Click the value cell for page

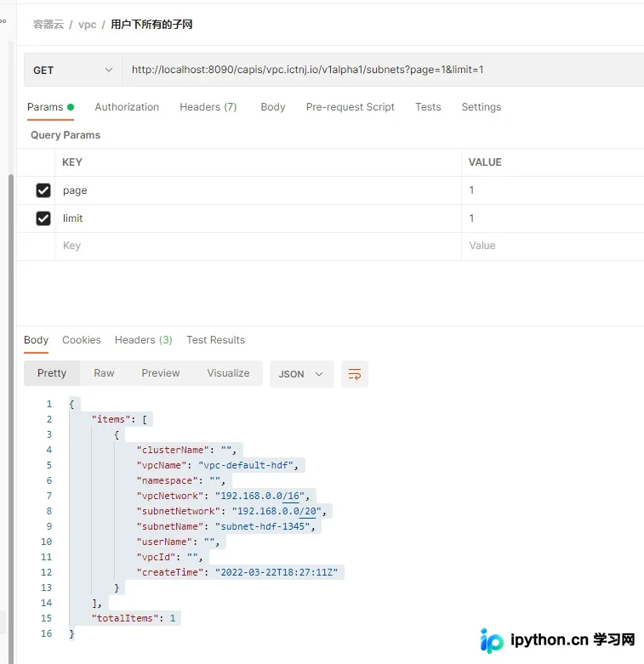[552, 190]
